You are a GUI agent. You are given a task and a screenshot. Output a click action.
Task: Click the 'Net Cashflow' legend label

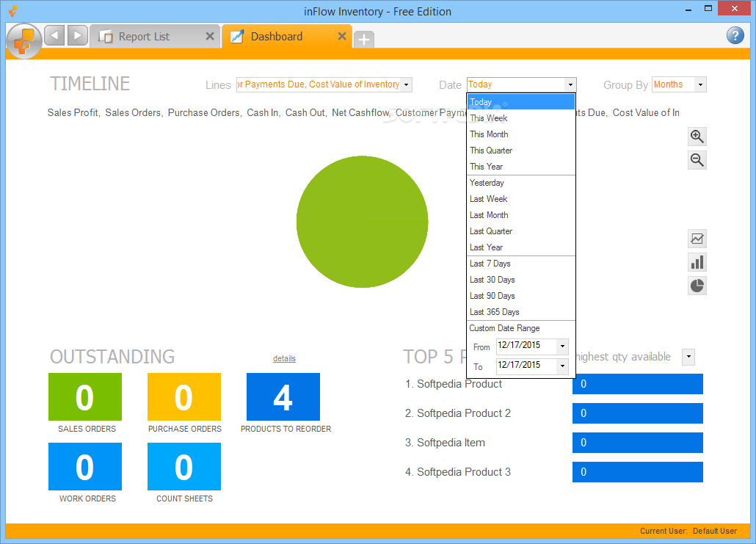tap(360, 112)
